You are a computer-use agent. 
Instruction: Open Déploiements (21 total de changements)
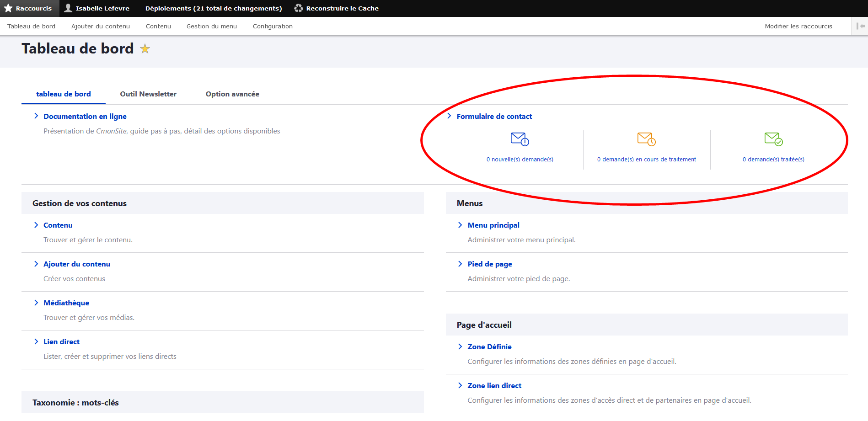(x=214, y=8)
